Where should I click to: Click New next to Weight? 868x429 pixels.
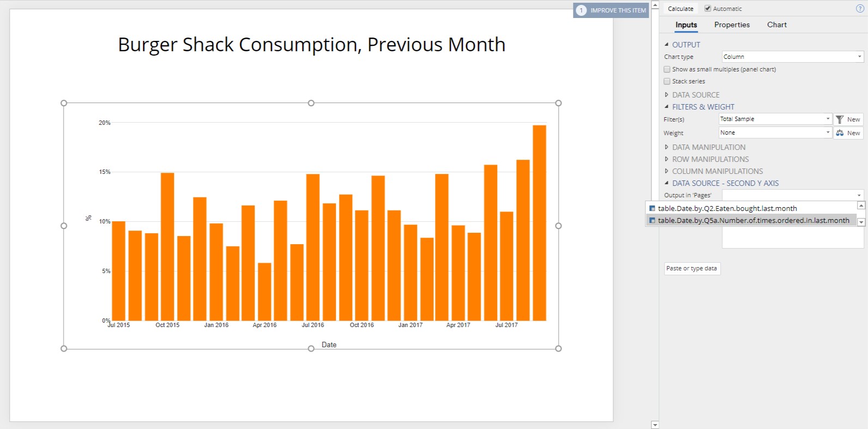848,133
